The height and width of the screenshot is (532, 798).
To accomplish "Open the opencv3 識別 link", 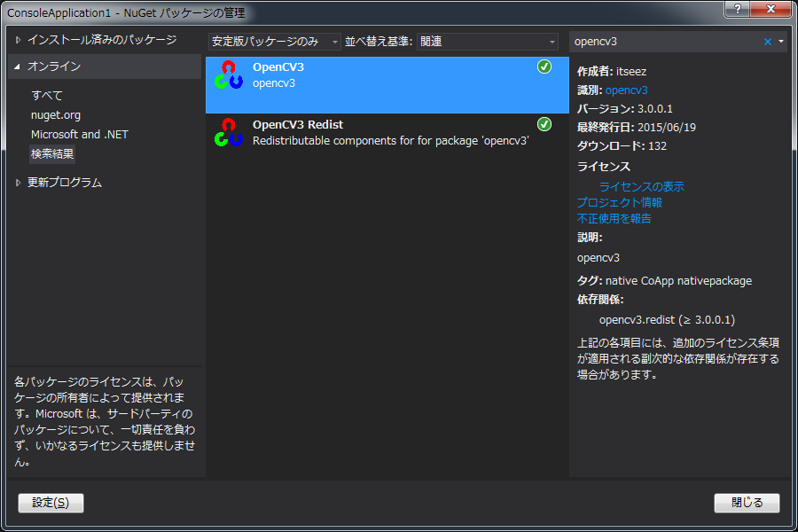I will click(627, 90).
